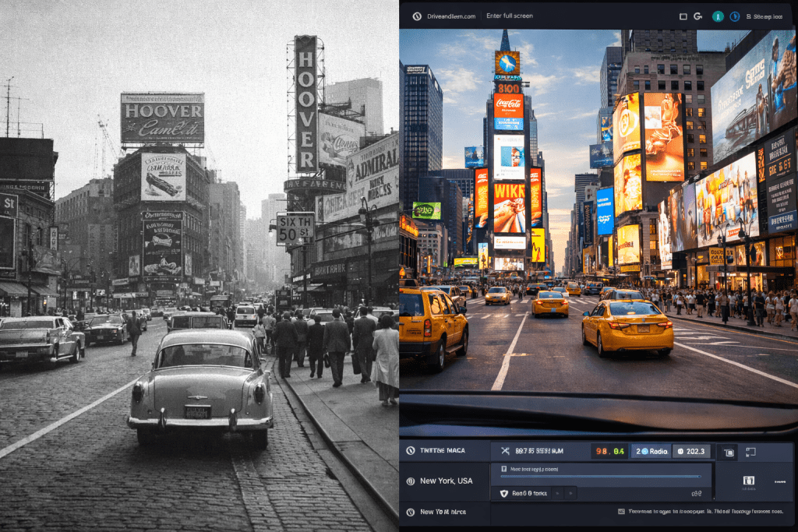Image resolution: width=798 pixels, height=532 pixels.
Task: Click the 202.3 button
Action: (x=690, y=451)
